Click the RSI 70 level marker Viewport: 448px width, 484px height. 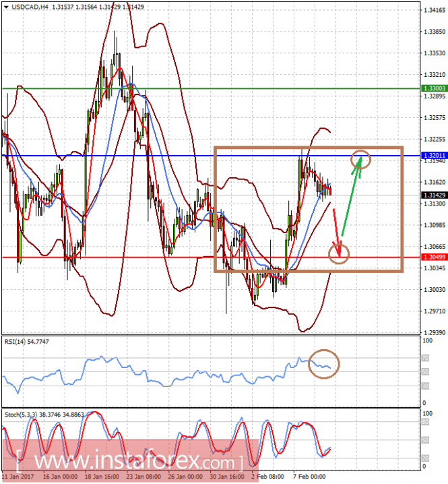425,358
